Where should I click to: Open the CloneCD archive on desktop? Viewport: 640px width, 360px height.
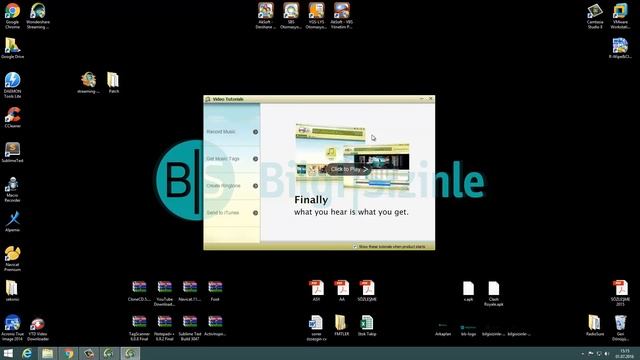pyautogui.click(x=139, y=291)
